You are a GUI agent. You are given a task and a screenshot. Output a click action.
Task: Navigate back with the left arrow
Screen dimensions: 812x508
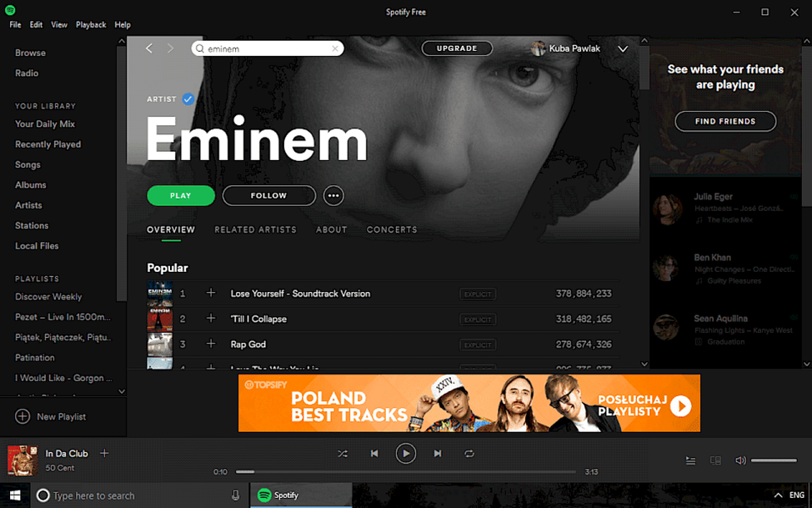coord(149,48)
